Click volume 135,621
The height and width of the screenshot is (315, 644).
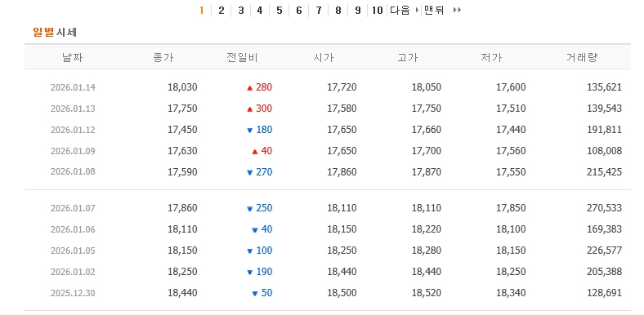coord(604,87)
